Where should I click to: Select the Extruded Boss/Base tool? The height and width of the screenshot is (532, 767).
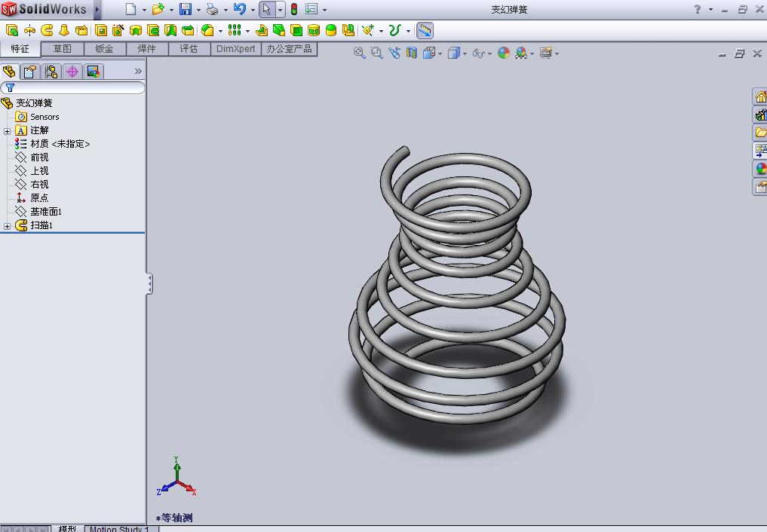pos(12,30)
